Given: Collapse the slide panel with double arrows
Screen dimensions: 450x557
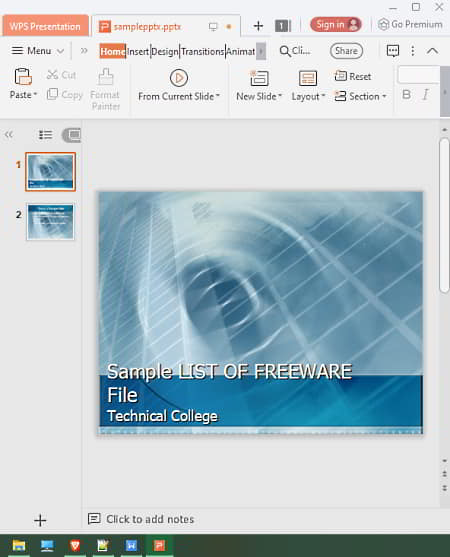Looking at the screenshot, I should [9, 134].
